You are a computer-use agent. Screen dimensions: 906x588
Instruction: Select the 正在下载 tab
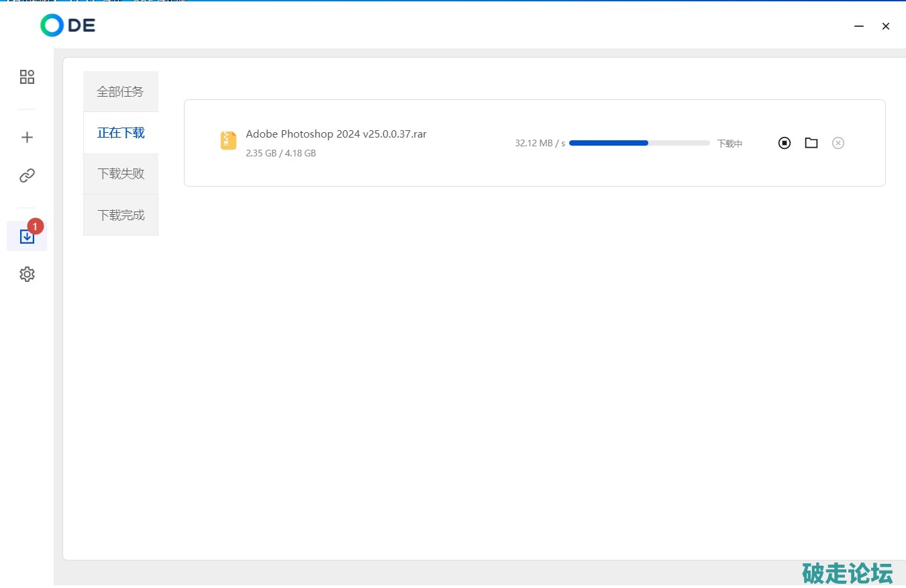click(x=121, y=133)
